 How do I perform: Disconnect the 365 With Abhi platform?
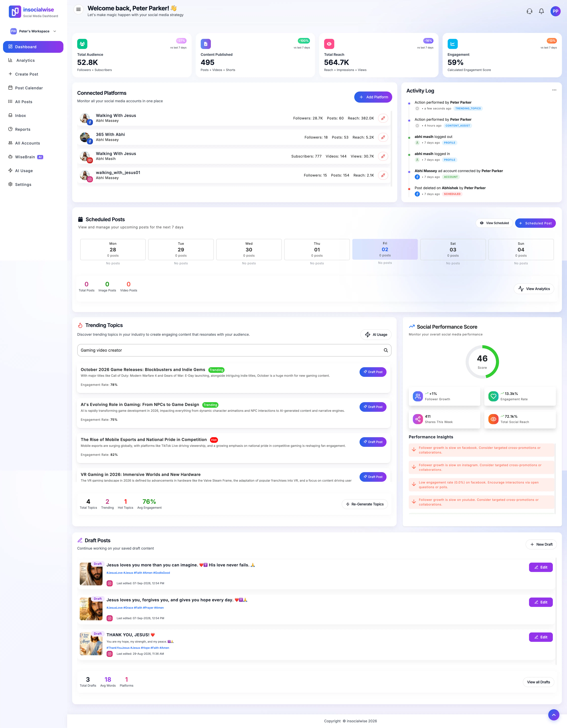383,137
